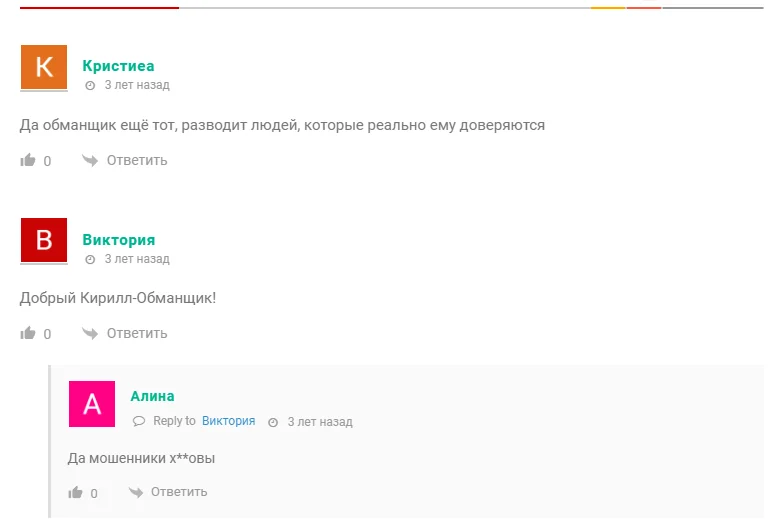Click the green Виктория author name
Viewport: 775px width, 529px height.
119,240
